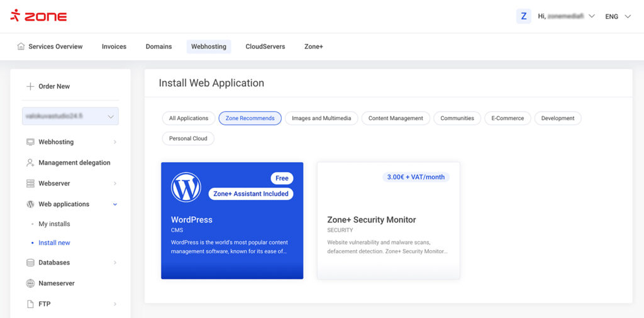Collapse the Web applications section chevron

click(115, 204)
